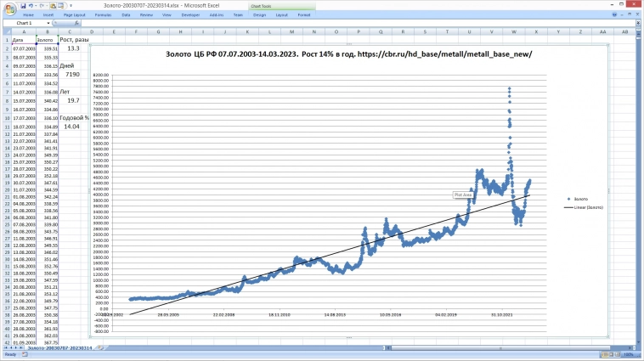Click cell C2 containing 13.3
Image resolution: width=644 pixels, height=361 pixels.
[x=72, y=48]
